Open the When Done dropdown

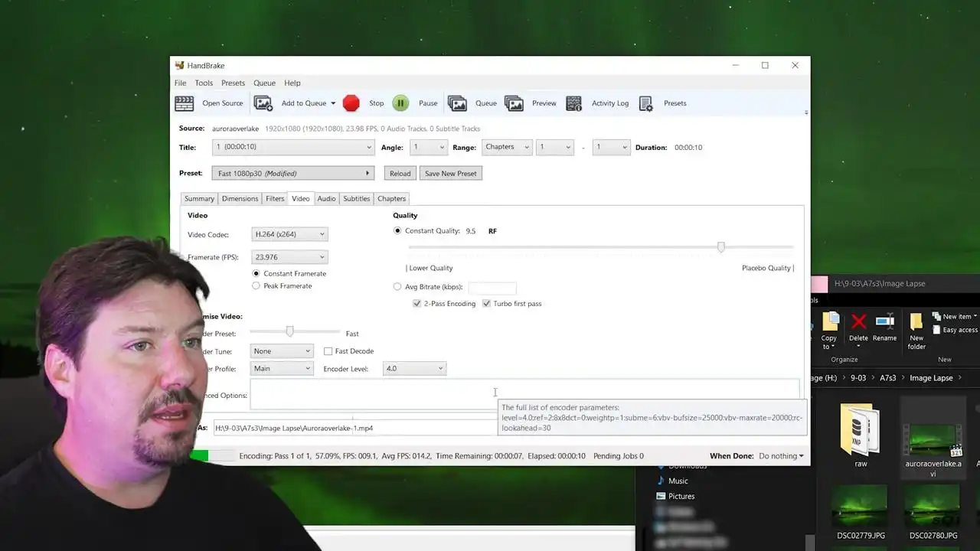[781, 456]
